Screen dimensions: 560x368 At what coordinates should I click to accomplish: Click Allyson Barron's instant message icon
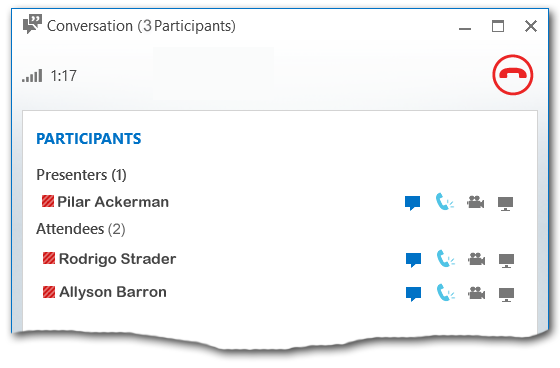pyautogui.click(x=414, y=294)
